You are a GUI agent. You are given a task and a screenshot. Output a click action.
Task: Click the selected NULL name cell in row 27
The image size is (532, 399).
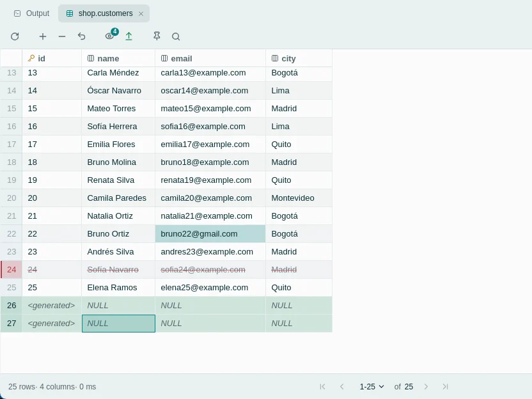pos(118,324)
